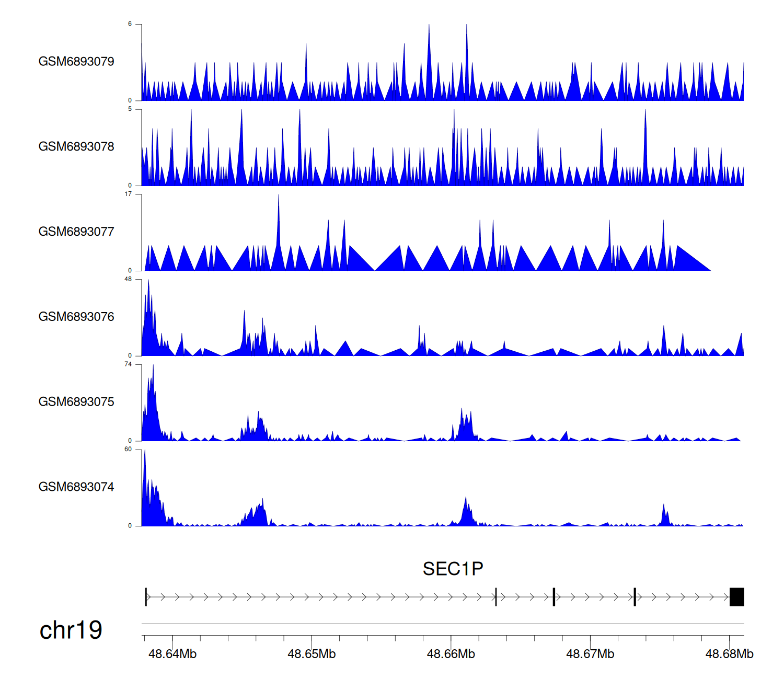
Task: Click the GSM6893075 track label
Action: pyautogui.click(x=76, y=402)
